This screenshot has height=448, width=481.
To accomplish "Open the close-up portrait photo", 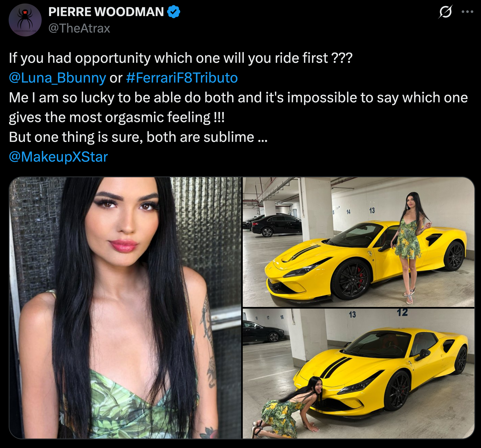I will tap(125, 308).
